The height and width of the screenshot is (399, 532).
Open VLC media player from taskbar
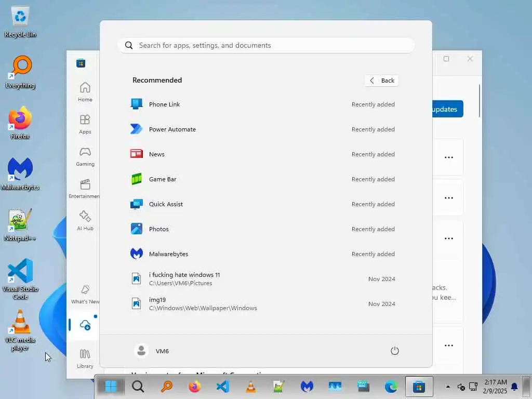pos(251,387)
